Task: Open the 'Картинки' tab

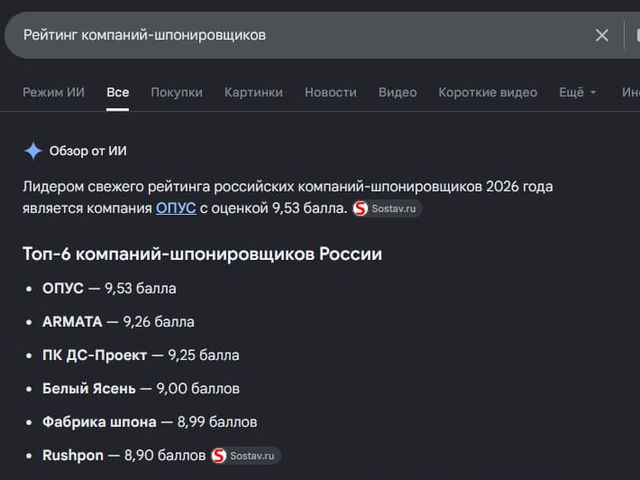Action: (253, 92)
